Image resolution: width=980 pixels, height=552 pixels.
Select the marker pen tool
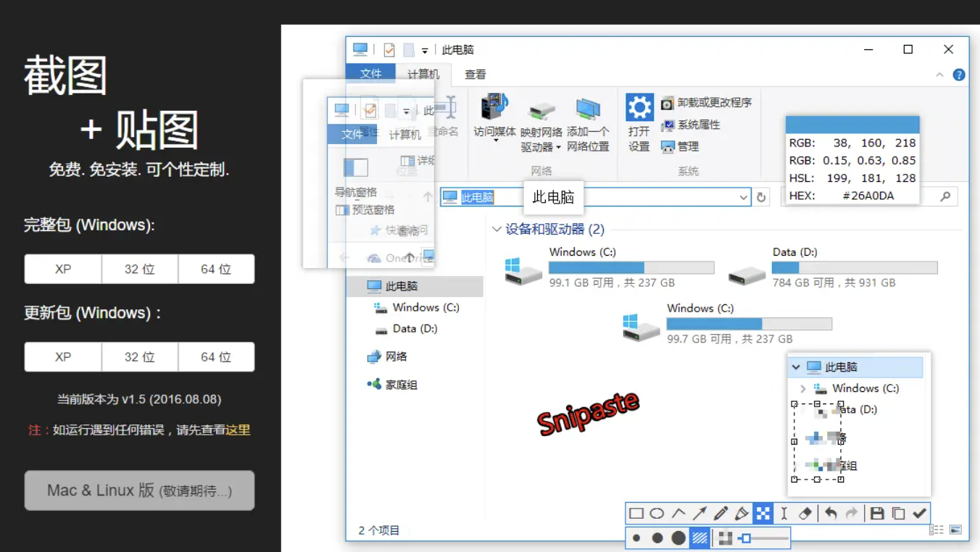click(742, 514)
